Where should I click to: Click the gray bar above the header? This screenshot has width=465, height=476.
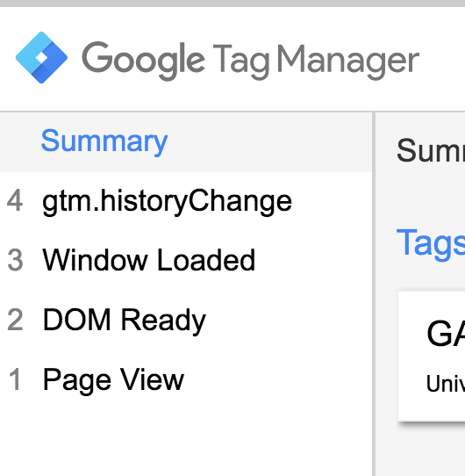(232, 3)
